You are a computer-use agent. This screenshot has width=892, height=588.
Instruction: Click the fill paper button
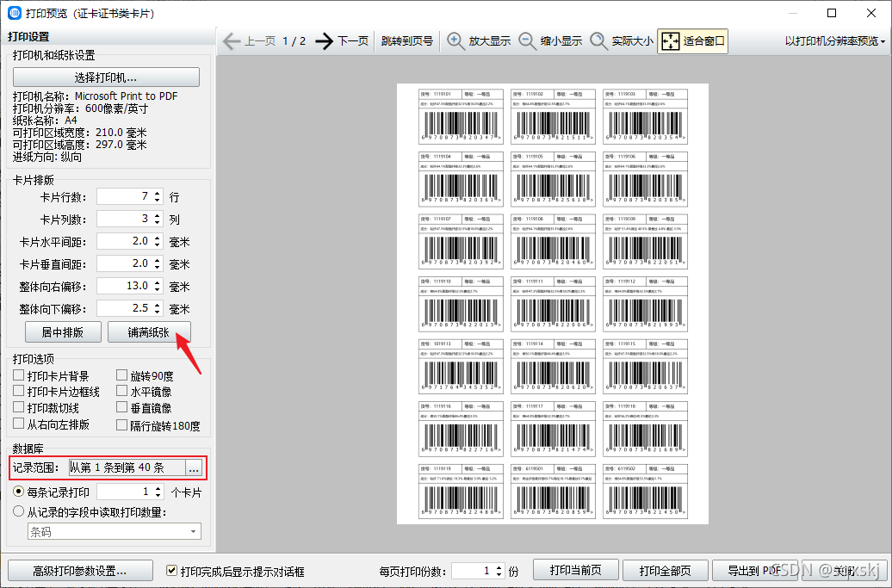click(149, 332)
